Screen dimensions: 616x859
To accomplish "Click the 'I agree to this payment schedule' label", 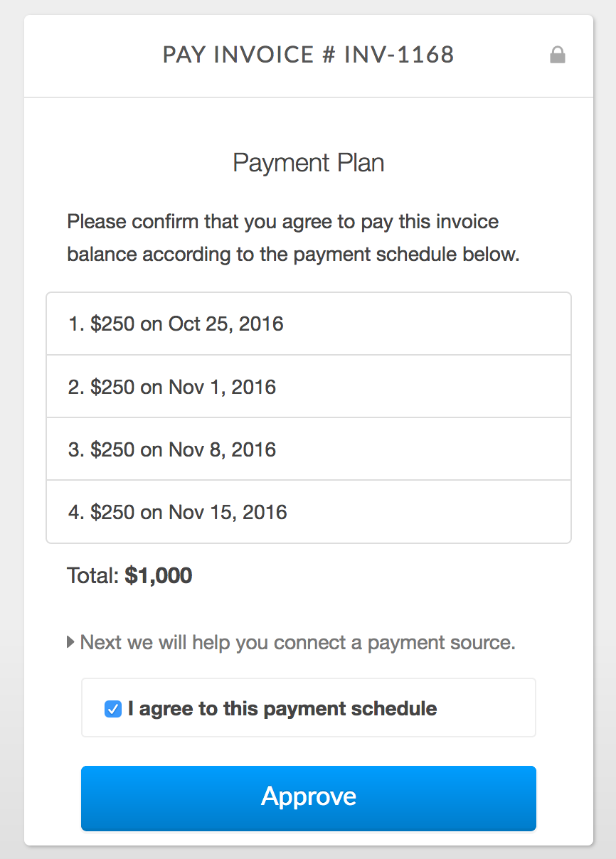I will (x=282, y=709).
